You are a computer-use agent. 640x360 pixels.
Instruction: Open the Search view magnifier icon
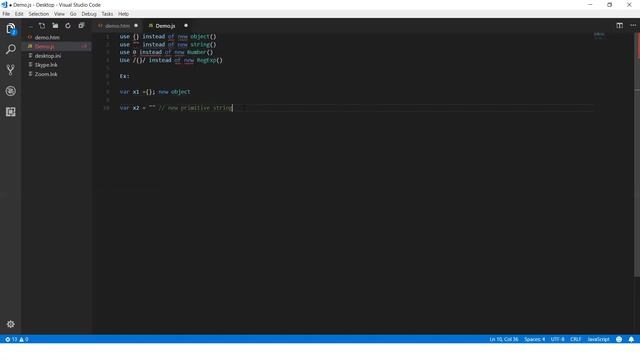(11, 49)
